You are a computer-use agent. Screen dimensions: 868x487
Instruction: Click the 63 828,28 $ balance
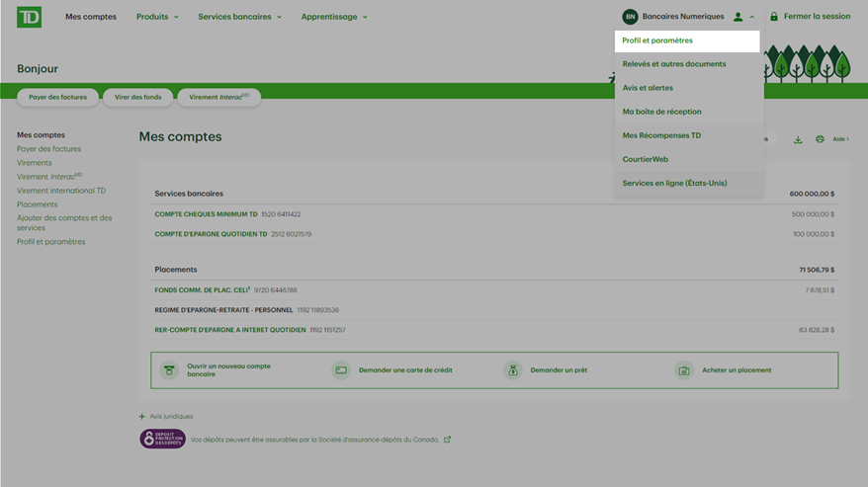pos(817,330)
